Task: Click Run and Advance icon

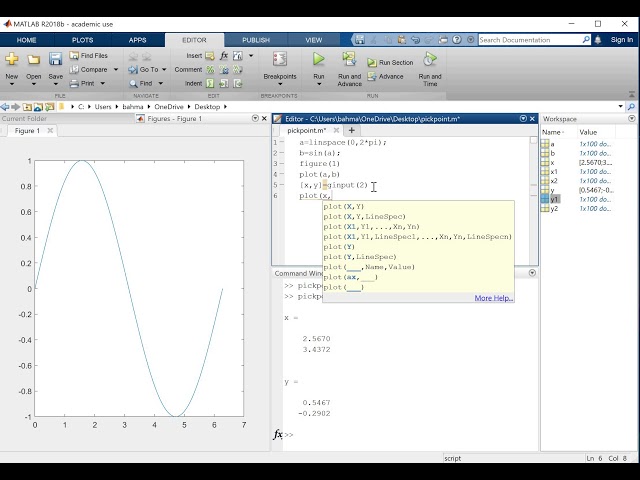Action: tap(349, 59)
